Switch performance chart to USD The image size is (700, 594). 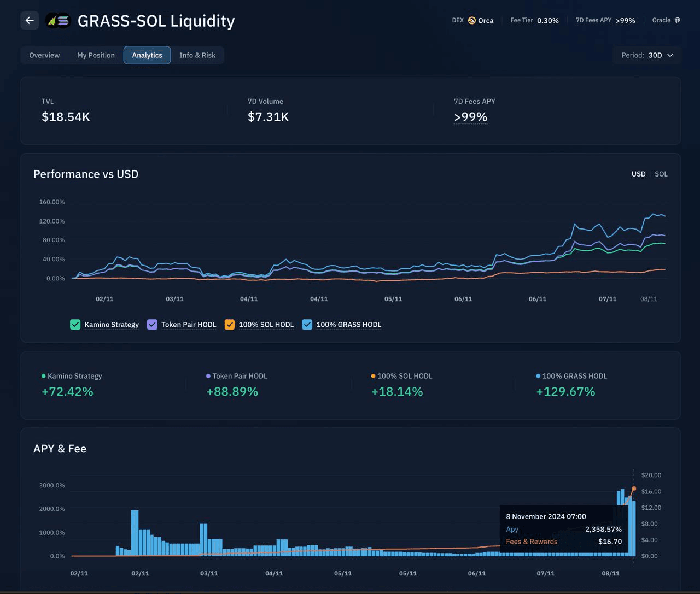click(638, 174)
